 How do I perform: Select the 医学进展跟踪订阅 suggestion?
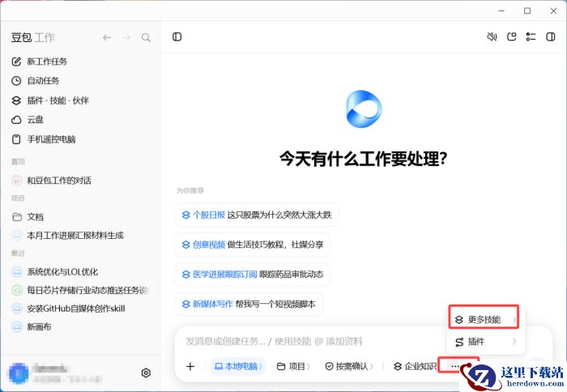253,275
